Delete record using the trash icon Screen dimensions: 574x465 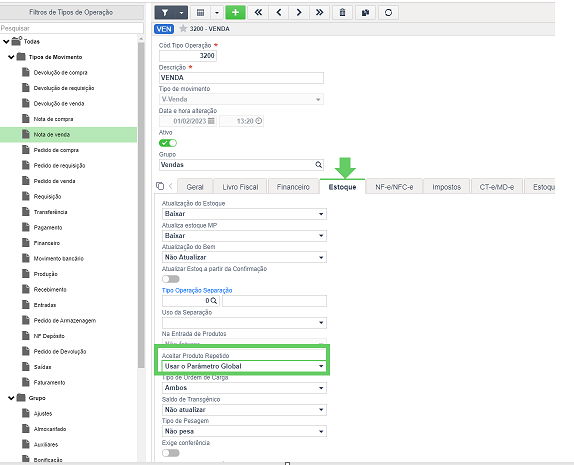(x=342, y=12)
